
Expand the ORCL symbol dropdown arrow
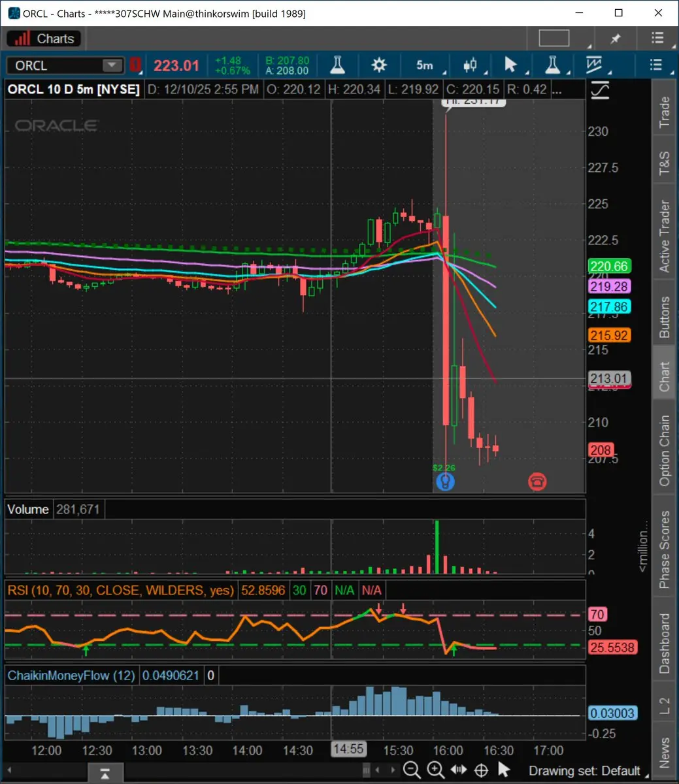pos(112,65)
